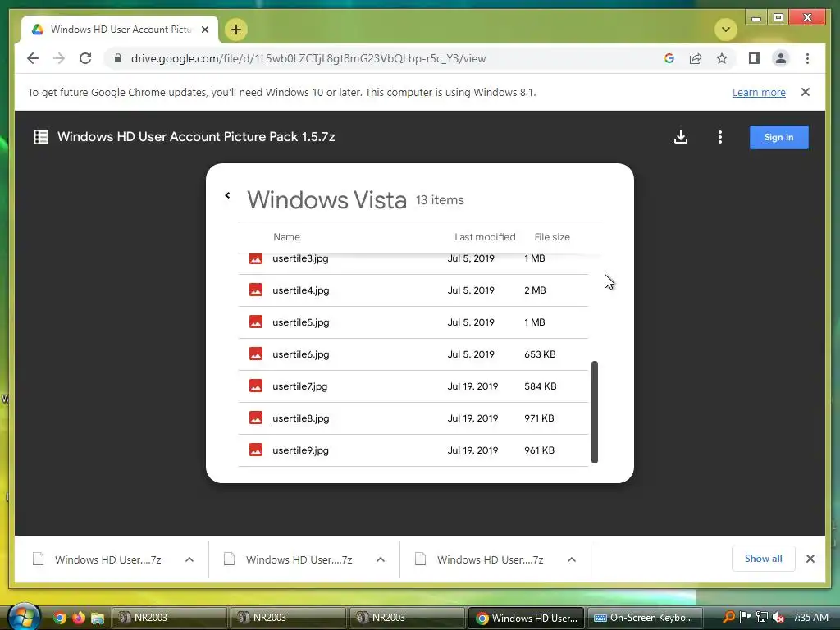840x630 pixels.
Task: Click the Jul 19, 2019 date of usertile9.jpg
Action: point(472,450)
